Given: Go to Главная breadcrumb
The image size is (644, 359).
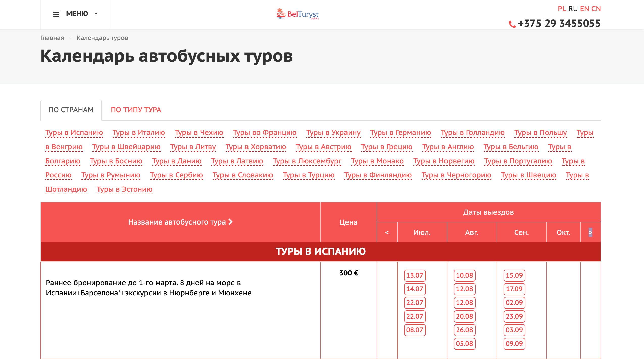Looking at the screenshot, I should click(x=52, y=38).
